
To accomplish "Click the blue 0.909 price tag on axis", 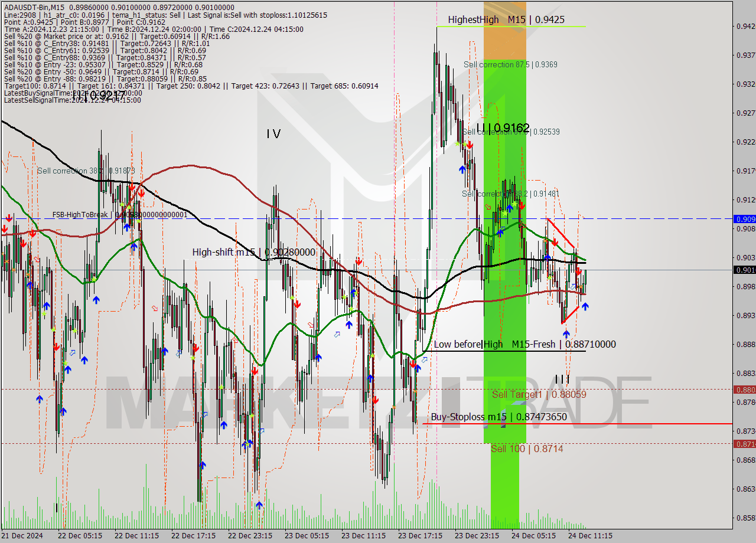I will [744, 218].
